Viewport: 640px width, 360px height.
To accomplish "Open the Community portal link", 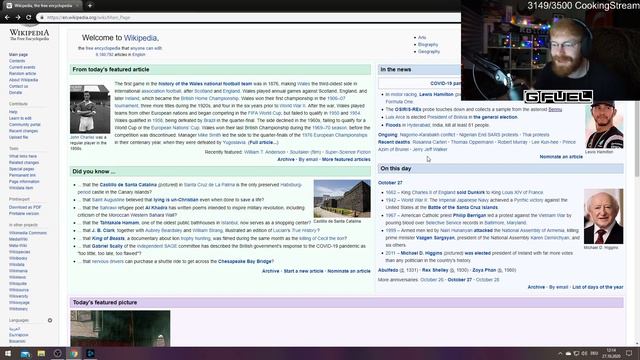I will point(25,124).
